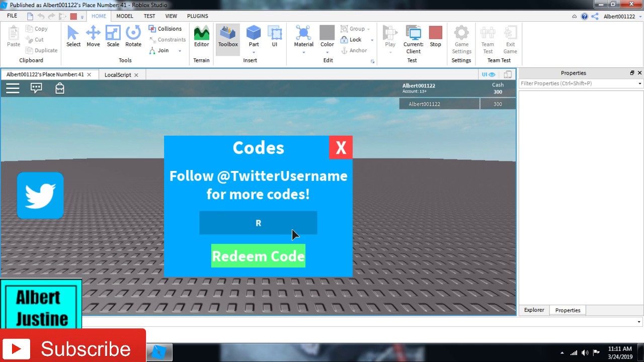Viewport: 644px width, 362px height.
Task: Switch to the TEST ribbon tab
Action: click(149, 16)
